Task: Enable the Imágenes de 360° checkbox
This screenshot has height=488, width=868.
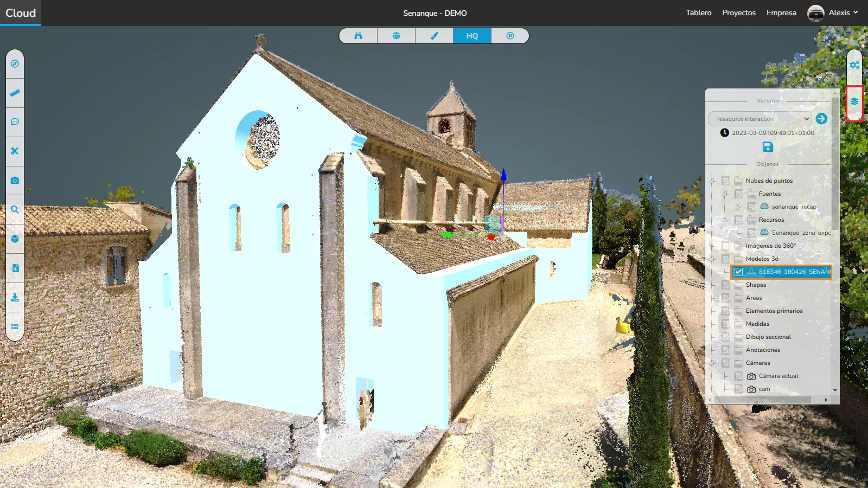Action: click(725, 246)
